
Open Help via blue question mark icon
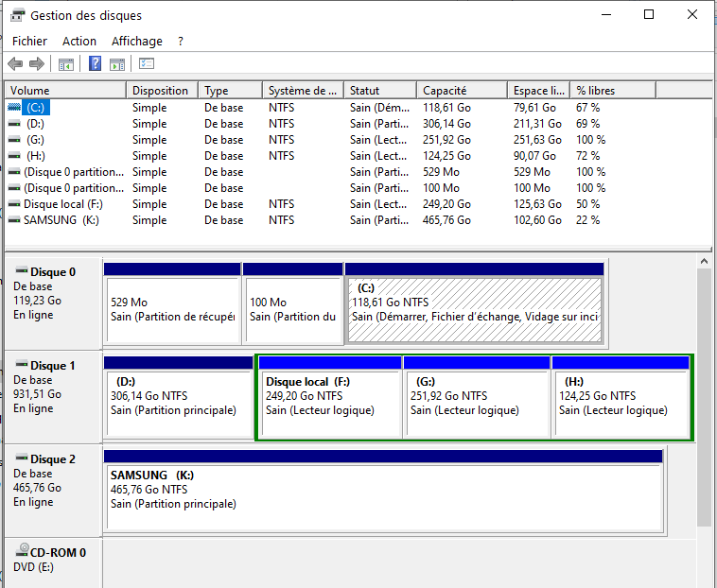(96, 63)
